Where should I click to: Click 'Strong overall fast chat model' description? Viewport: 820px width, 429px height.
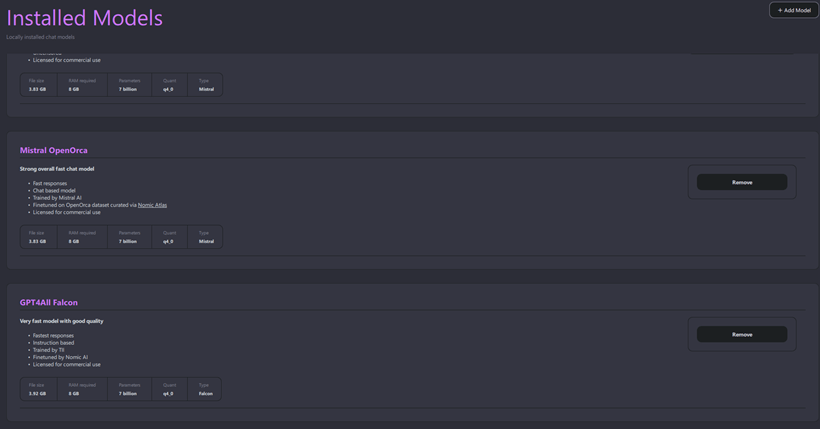[x=57, y=169]
